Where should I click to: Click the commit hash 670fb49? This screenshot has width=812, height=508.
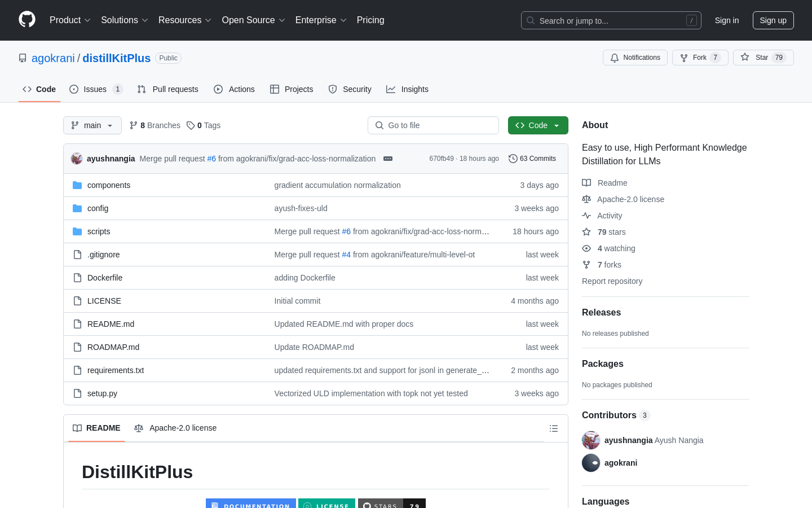[442, 159]
